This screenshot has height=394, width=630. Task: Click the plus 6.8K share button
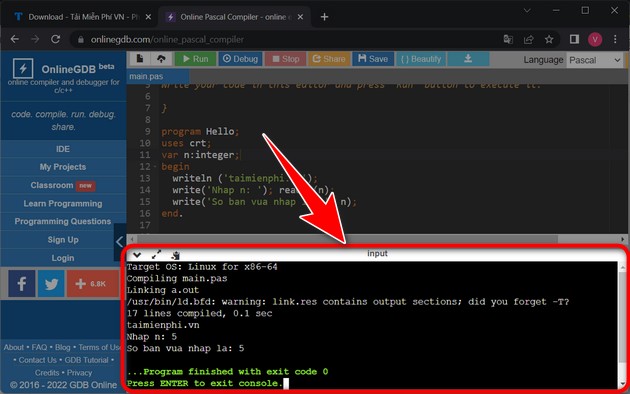tap(92, 284)
